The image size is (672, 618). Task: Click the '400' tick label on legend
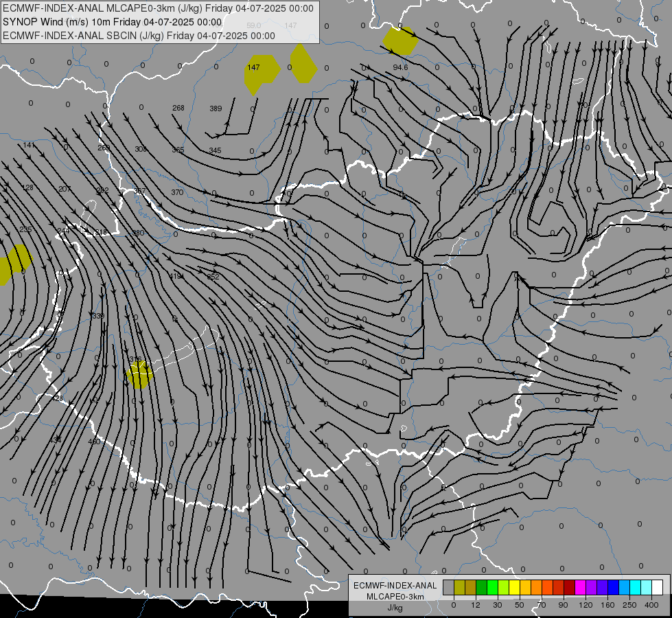point(651,605)
